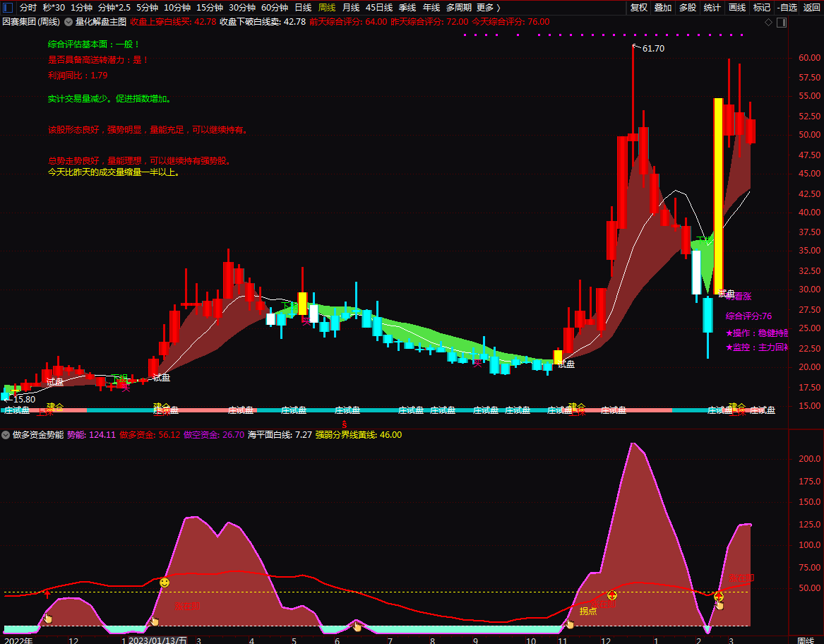The height and width of the screenshot is (644, 824).
Task: Select the 10分钟 period
Action: 177,7
